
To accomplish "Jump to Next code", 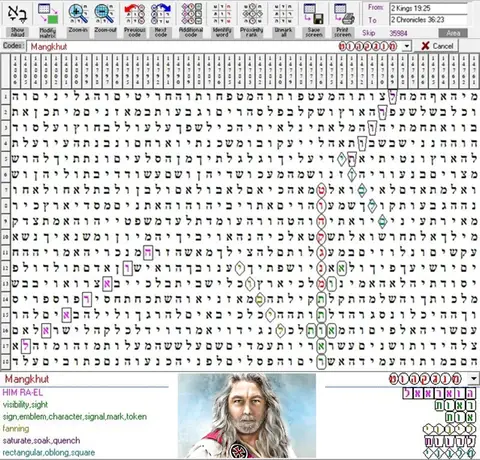I will pyautogui.click(x=161, y=19).
